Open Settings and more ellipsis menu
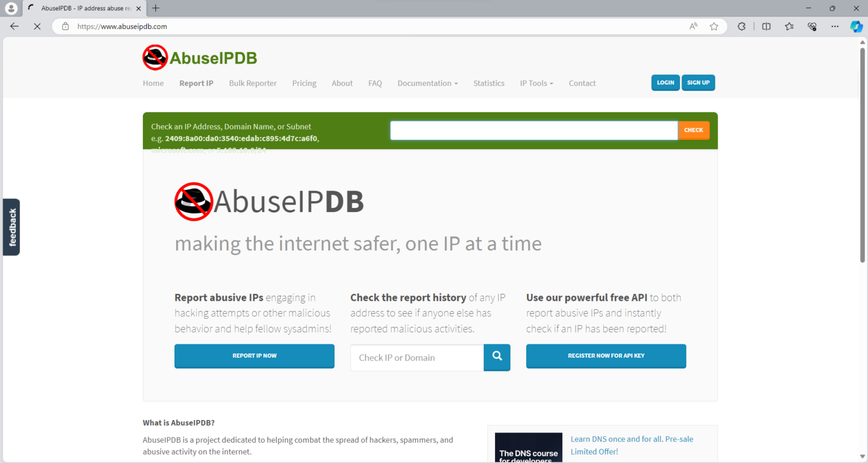This screenshot has height=463, width=868. point(835,27)
